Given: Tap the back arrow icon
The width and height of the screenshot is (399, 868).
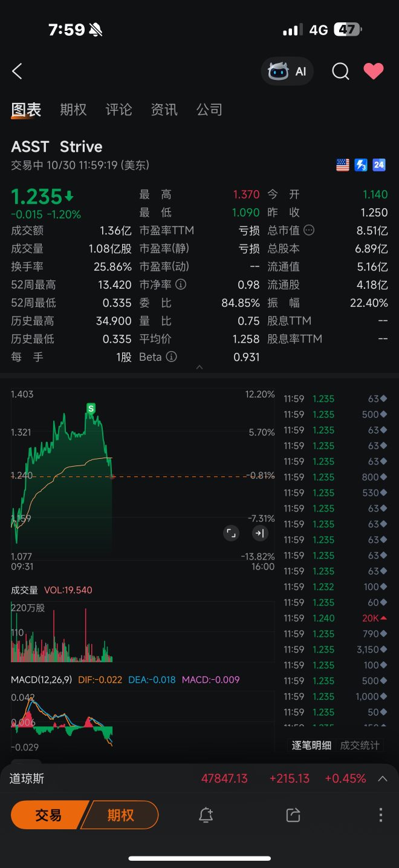Looking at the screenshot, I should click(x=17, y=71).
